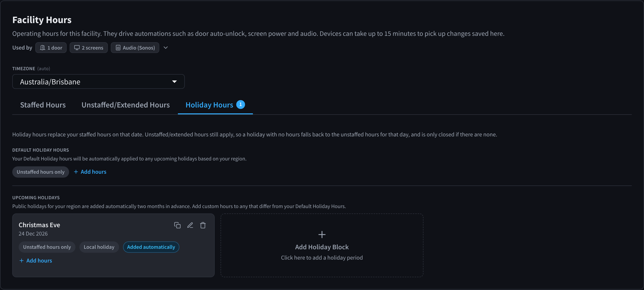Click the 'DEFAULT HOLIDAY HOURS' section label
644x290 pixels.
(x=40, y=150)
